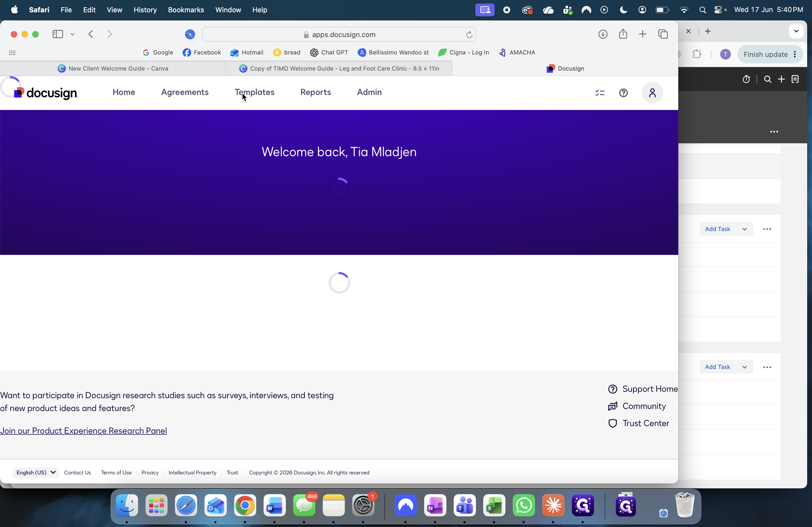Open Google bookmark
Viewport: 812px width, 527px height.
click(x=158, y=53)
